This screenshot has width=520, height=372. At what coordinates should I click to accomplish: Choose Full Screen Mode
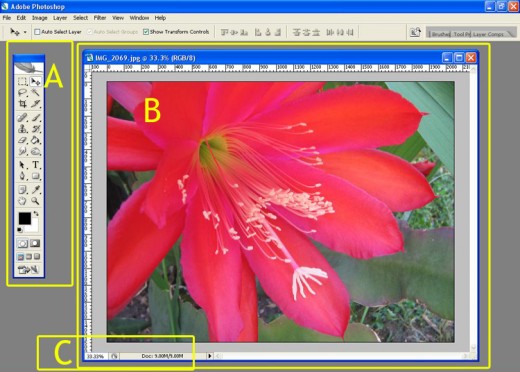(x=37, y=257)
